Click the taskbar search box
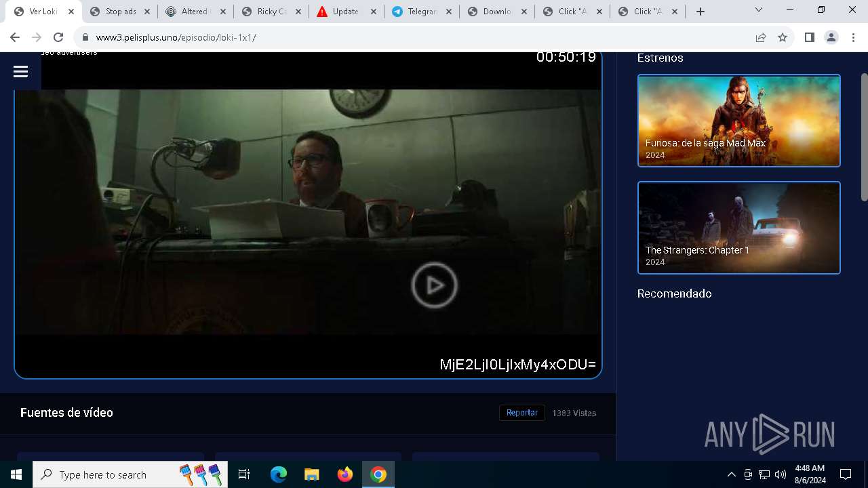This screenshot has width=868, height=488. pos(131,474)
